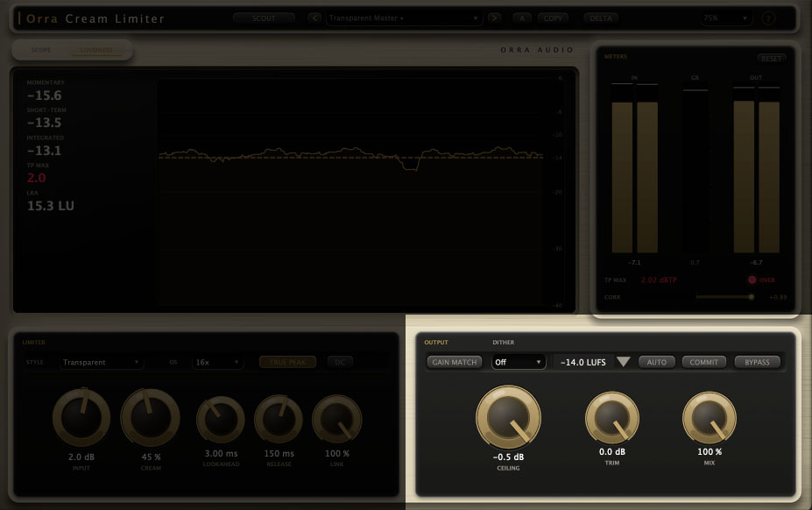
Task: Click the INPUT gain knob
Action: 81,417
